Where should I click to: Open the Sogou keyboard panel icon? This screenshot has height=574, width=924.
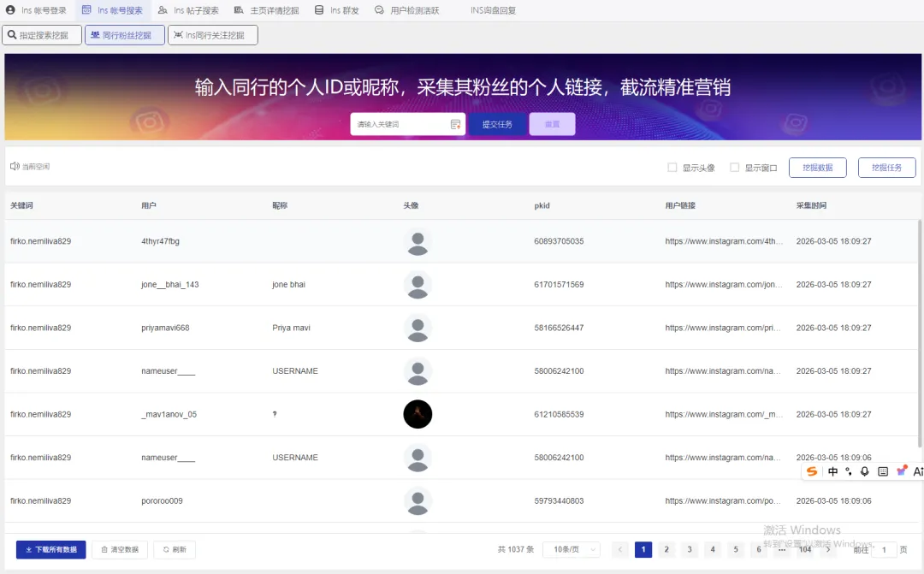(882, 471)
